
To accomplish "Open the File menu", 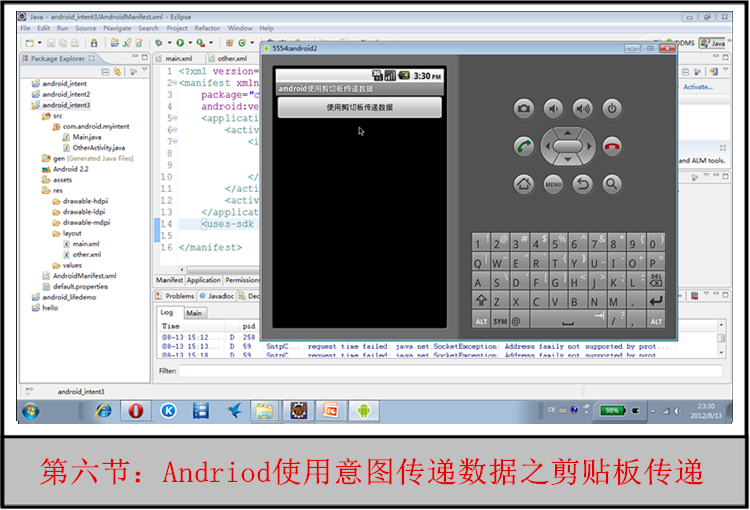I will pos(25,28).
